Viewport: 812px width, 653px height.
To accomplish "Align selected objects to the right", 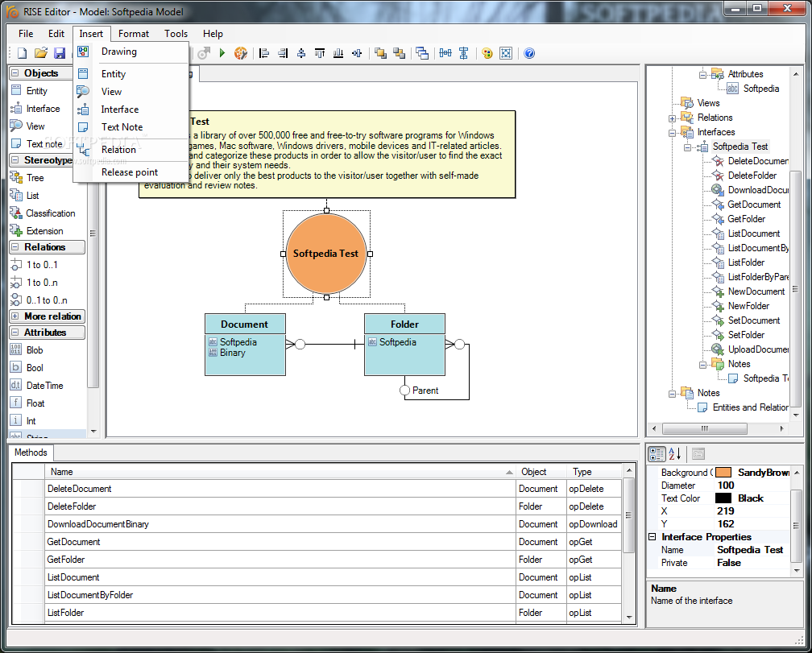I will tap(283, 53).
